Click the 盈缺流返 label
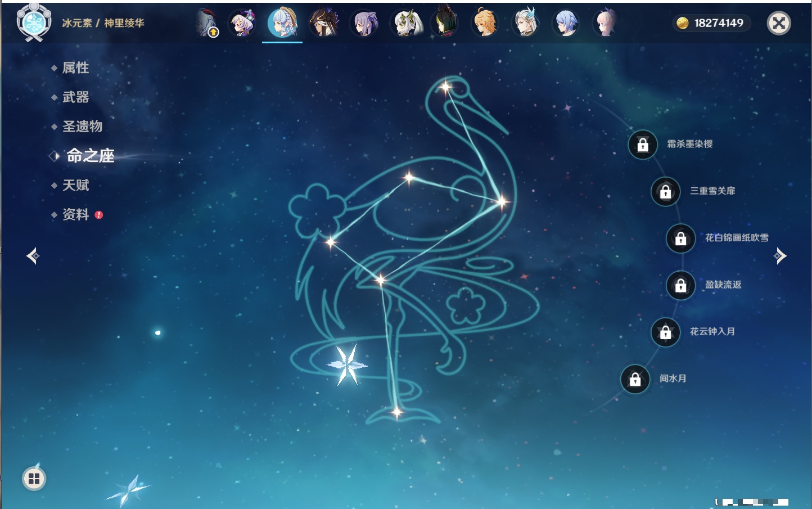 tap(723, 285)
